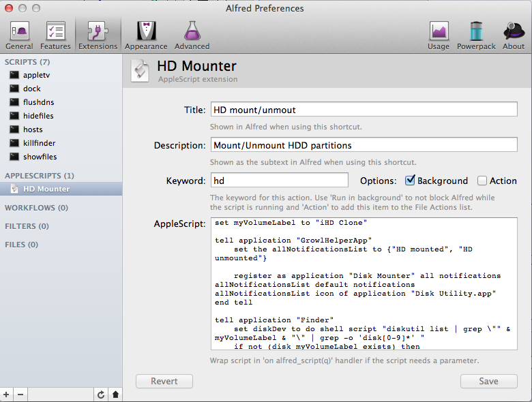Click the APPLESCRIPTS (1) section header
This screenshot has height=402, width=532.
40,176
